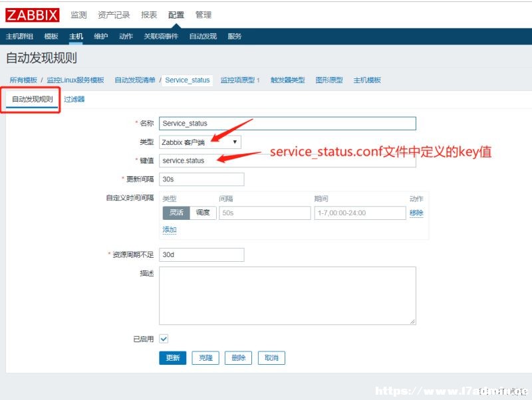This screenshot has width=532, height=400.
Task: Edit the 更新间隔 field 30s
Action: (201, 179)
